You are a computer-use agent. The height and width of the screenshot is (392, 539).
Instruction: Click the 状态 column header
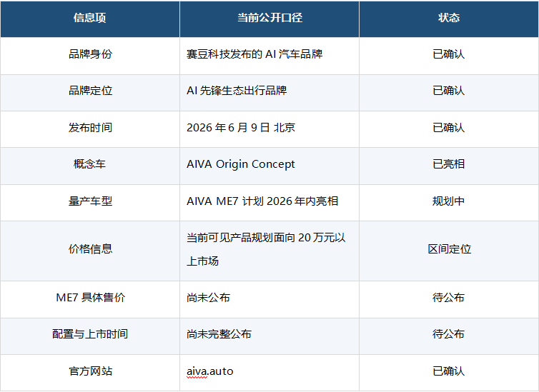[449, 18]
